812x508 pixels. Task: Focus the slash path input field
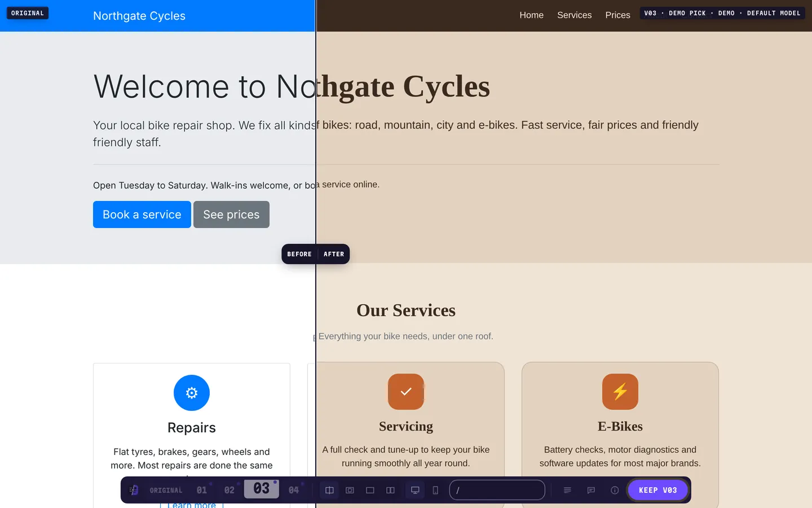[497, 490]
